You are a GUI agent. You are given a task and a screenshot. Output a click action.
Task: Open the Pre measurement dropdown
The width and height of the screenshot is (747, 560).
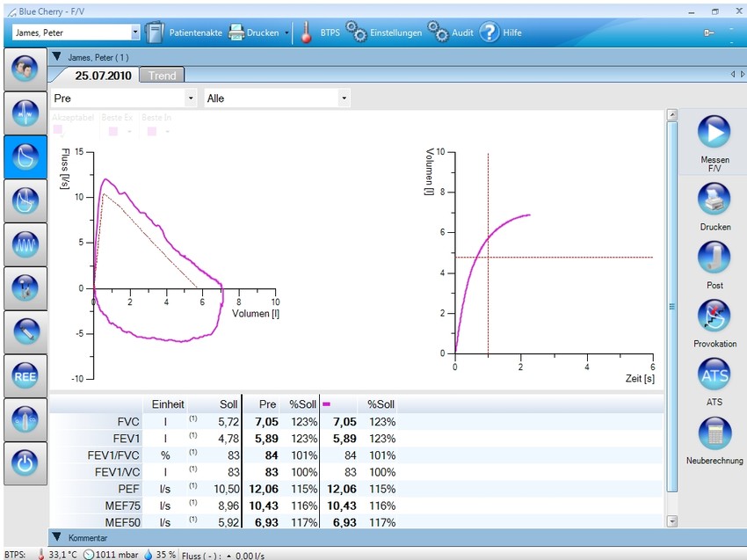coord(124,98)
